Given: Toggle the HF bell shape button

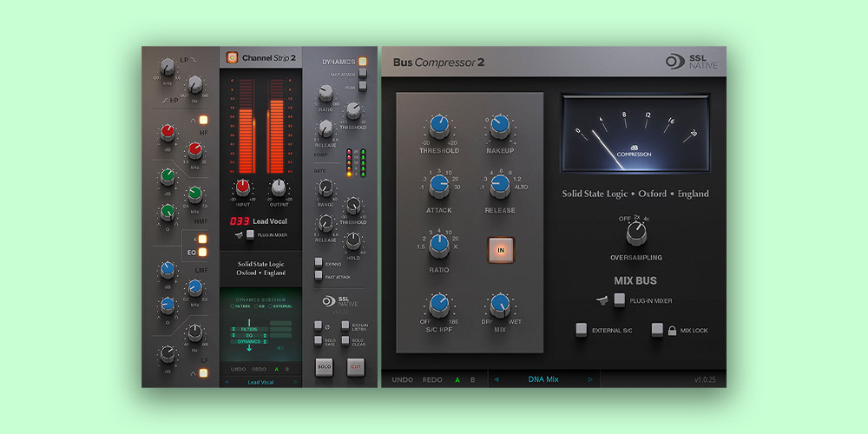Looking at the screenshot, I should [203, 120].
